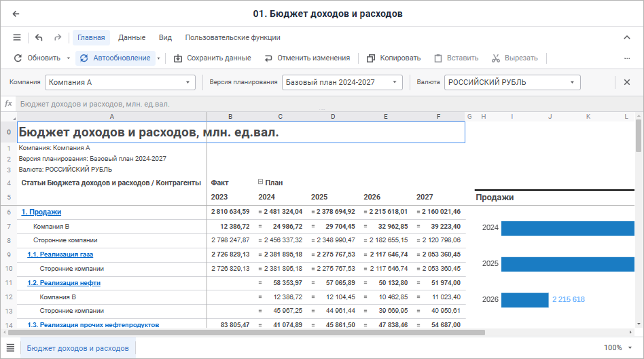Click the Копировать copy button
This screenshot has width=644, height=359.
pyautogui.click(x=393, y=58)
